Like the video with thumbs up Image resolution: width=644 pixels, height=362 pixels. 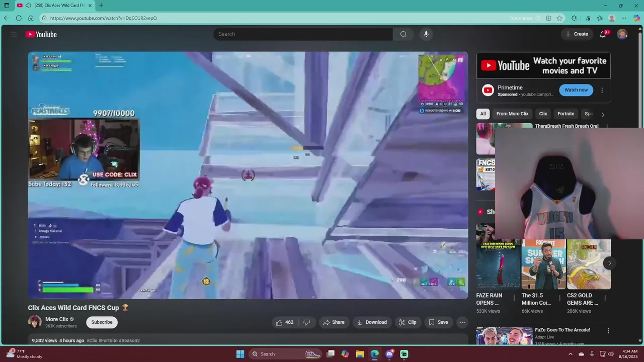284,322
